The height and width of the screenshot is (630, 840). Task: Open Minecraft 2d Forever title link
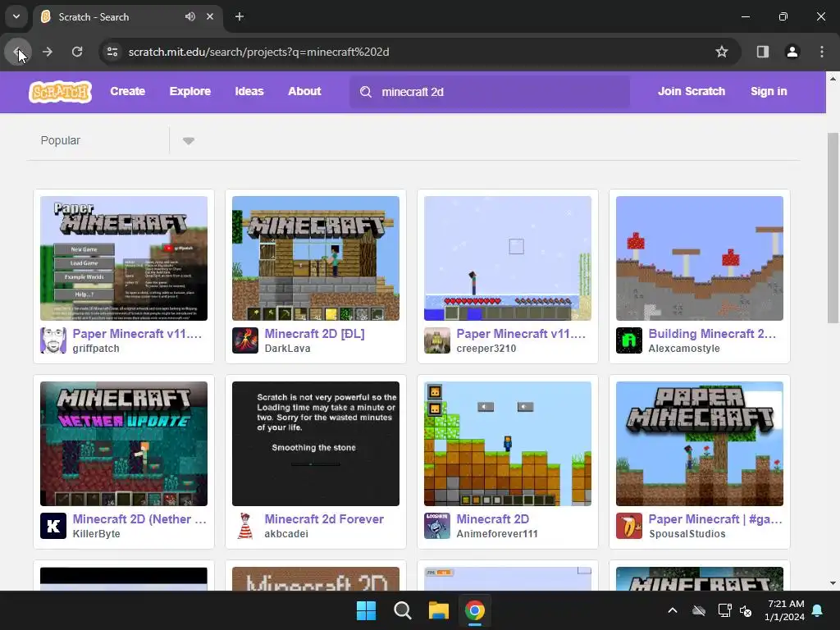(324, 519)
